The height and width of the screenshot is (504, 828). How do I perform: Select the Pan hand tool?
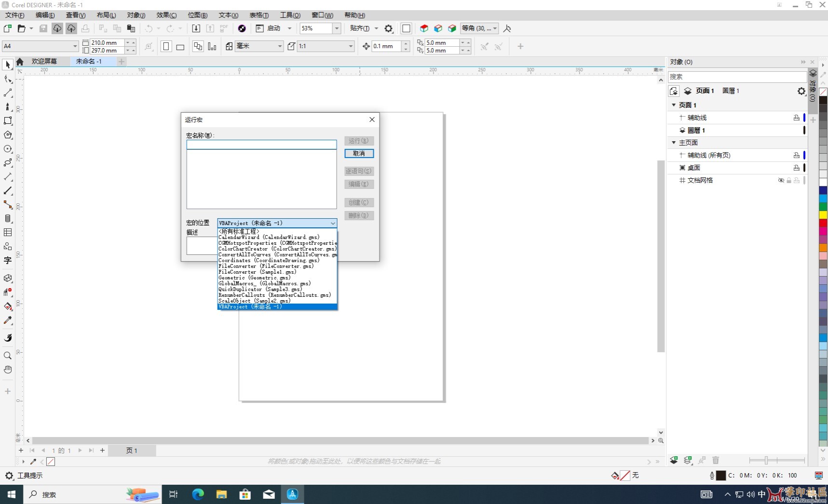coord(8,370)
